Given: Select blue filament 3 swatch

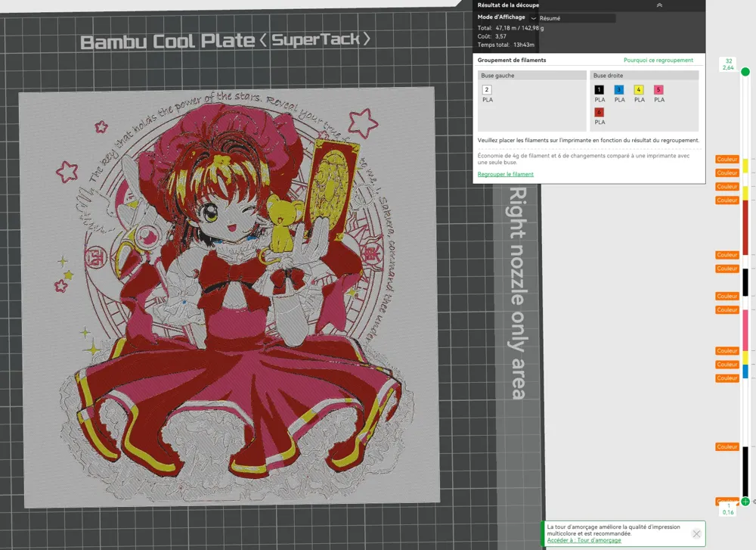Looking at the screenshot, I should 619,90.
